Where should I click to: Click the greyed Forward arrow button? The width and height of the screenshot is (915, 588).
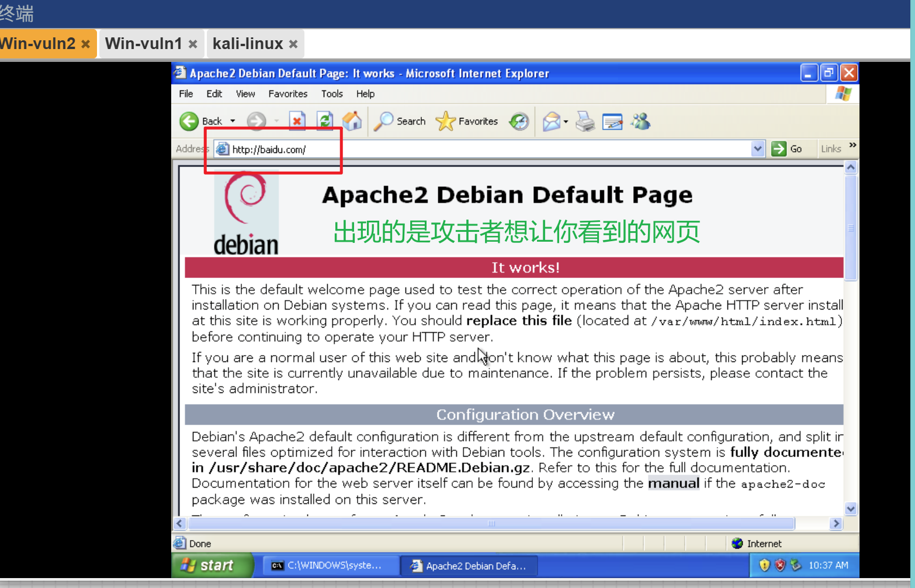(256, 121)
